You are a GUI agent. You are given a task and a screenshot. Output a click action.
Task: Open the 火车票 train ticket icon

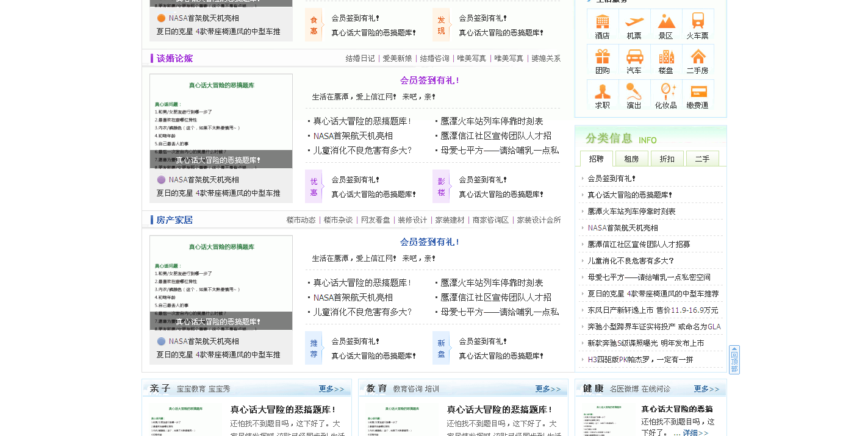(x=697, y=25)
